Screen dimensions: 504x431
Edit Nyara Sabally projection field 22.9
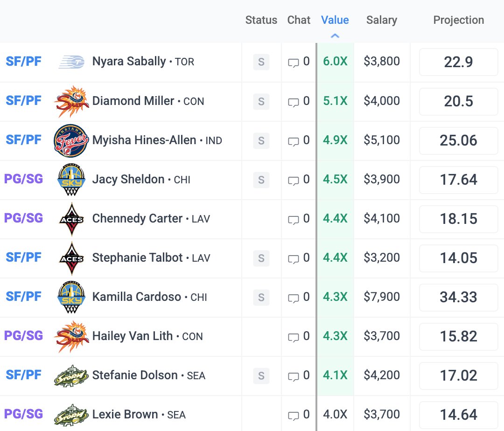(458, 62)
